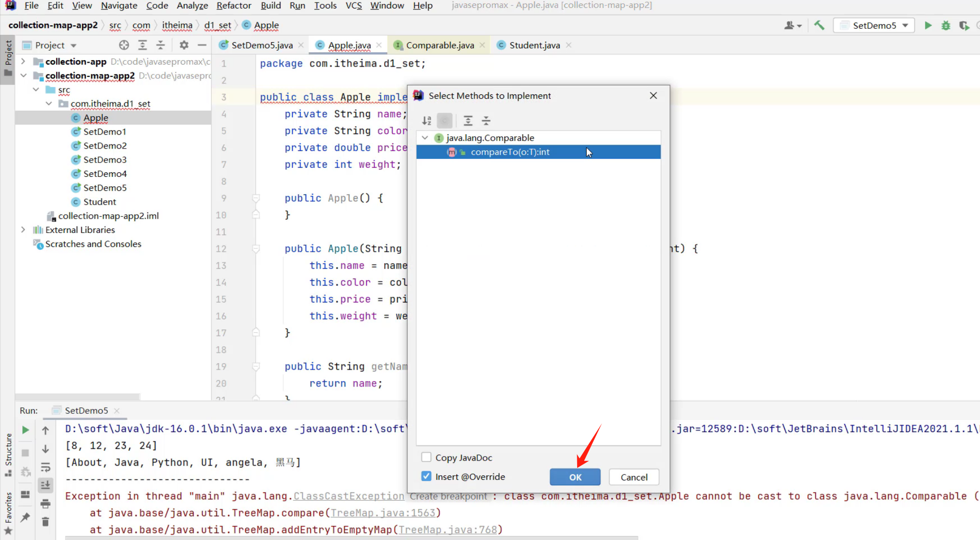Click the Cancel button

tap(634, 477)
